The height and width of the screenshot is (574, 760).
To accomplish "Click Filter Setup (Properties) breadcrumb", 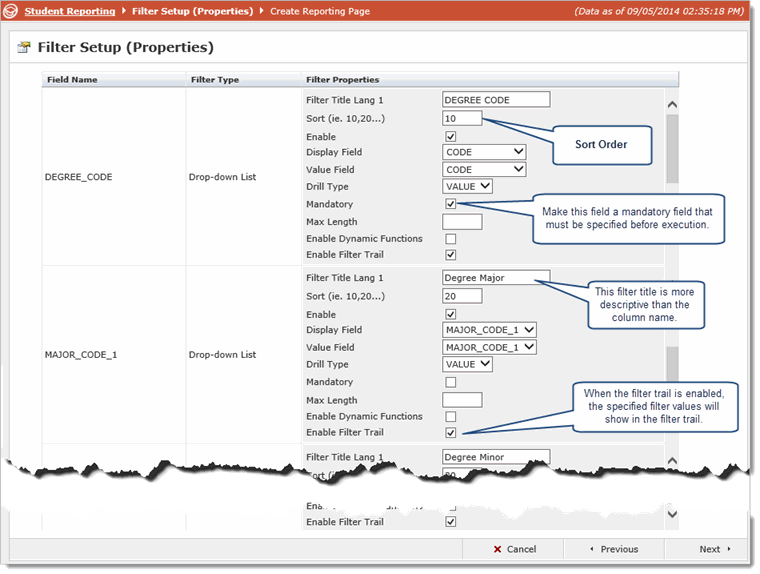I will pos(192,11).
